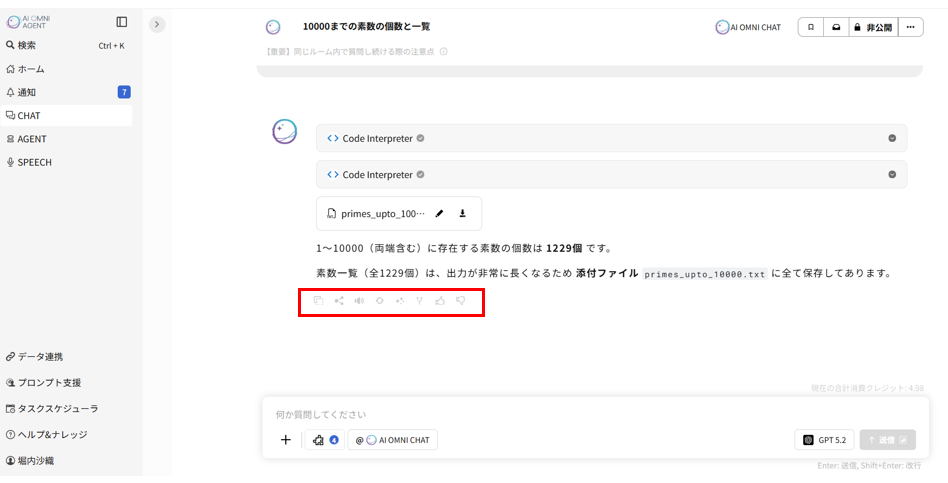Regenerate the response with refresh icon
Image resolution: width=948 pixels, height=483 pixels.
coord(380,300)
